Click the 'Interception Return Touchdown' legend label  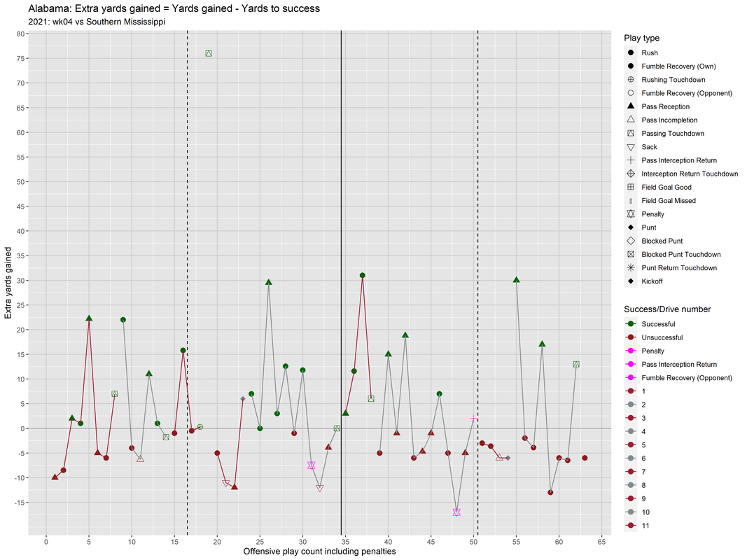click(690, 174)
